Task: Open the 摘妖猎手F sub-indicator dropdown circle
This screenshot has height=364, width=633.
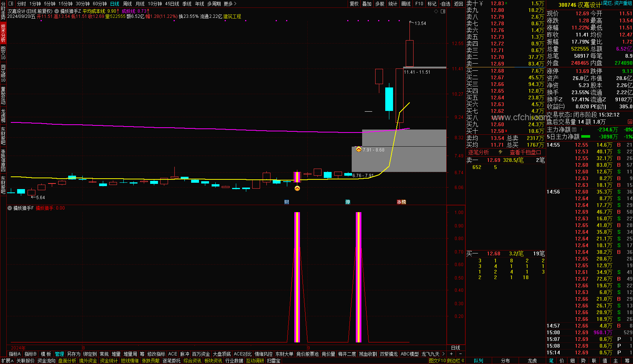Action: (x=10, y=208)
